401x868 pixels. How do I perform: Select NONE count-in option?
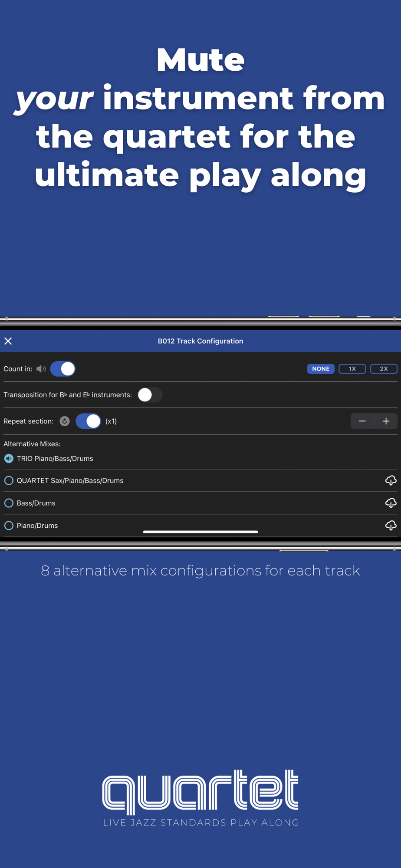[x=321, y=369]
